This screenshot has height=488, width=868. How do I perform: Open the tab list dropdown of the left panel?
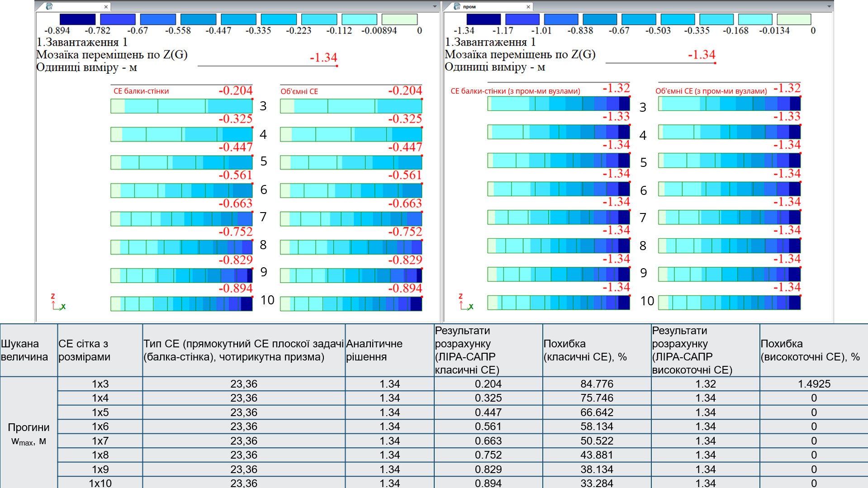(435, 6)
